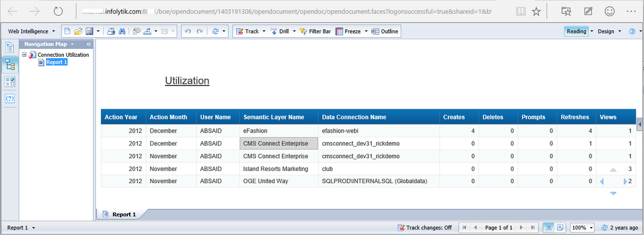
Task: Go to the previous page icon
Action: [476, 228]
